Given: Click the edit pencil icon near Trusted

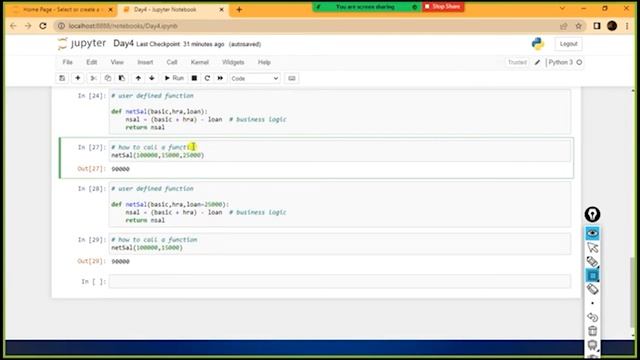Looking at the screenshot, I should click(537, 62).
